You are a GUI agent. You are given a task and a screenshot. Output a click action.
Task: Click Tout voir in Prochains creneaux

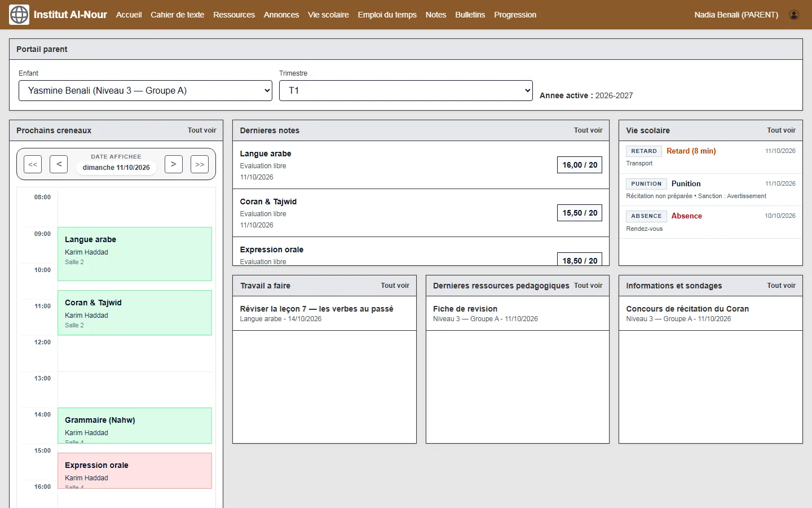click(202, 130)
